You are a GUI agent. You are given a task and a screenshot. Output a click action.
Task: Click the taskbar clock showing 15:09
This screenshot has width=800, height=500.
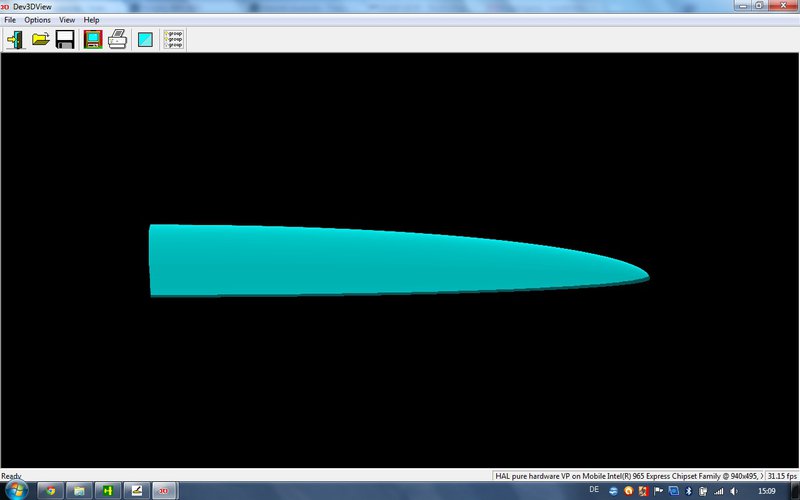pos(766,492)
